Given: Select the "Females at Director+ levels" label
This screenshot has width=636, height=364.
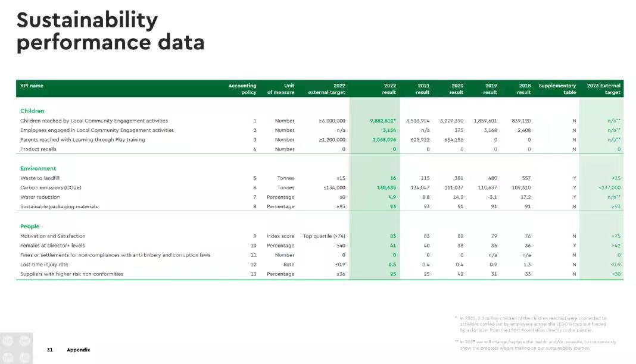Looking at the screenshot, I should (52, 246).
